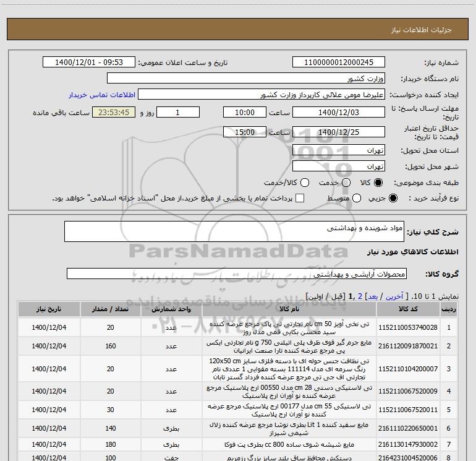Click the اطلاعات کالاهای مورد نیاز section title

point(413,252)
